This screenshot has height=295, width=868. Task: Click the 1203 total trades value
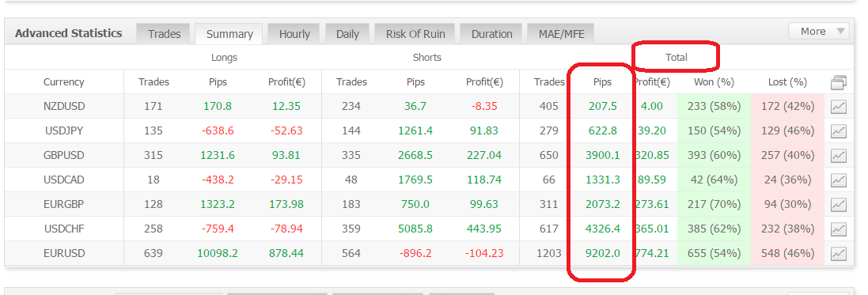click(549, 253)
